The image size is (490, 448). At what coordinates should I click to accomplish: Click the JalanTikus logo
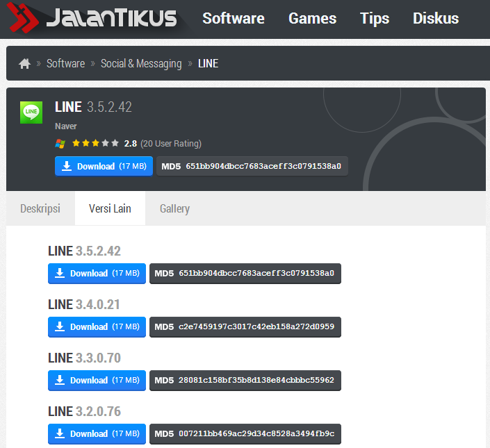pos(92,18)
